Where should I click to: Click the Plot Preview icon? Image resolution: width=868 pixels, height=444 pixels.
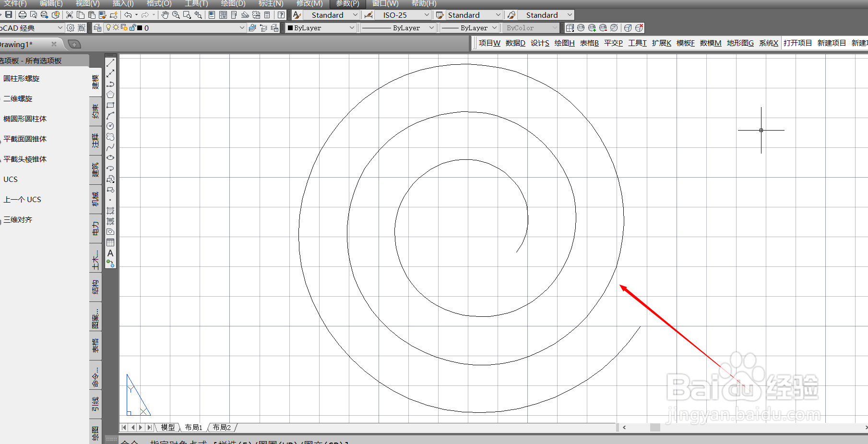(34, 15)
